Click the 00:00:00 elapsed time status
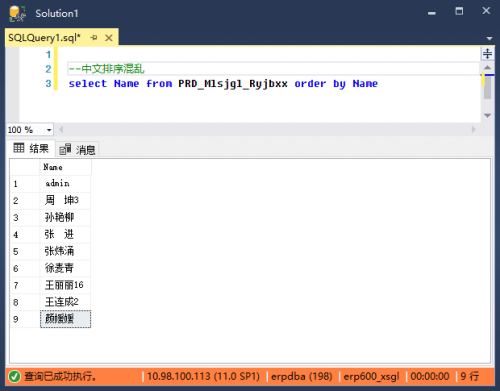This screenshot has width=500, height=391. click(430, 376)
